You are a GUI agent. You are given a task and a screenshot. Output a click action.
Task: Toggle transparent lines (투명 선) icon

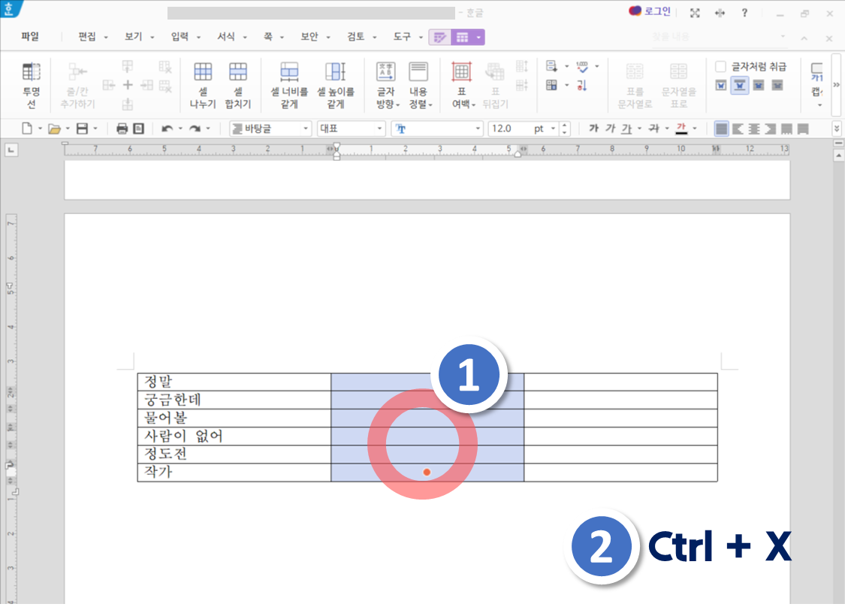click(32, 85)
